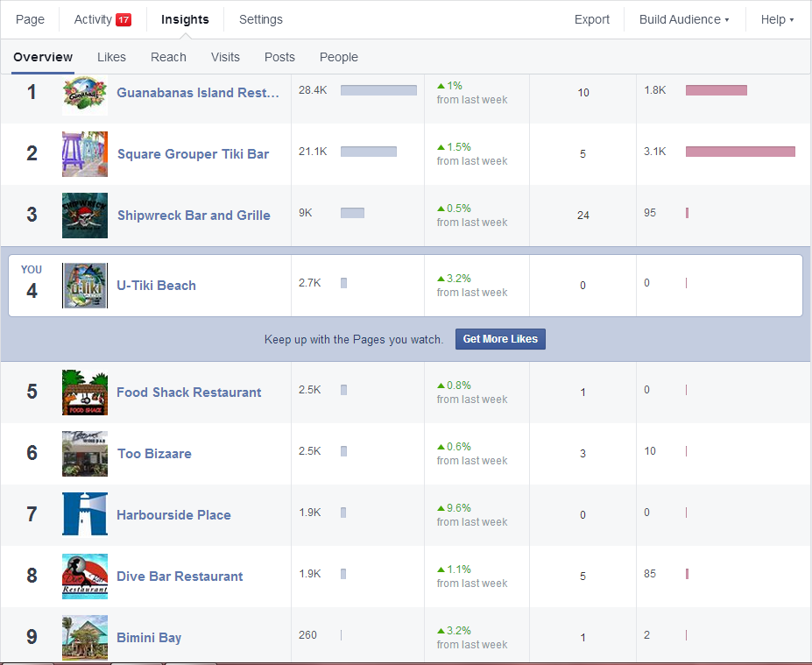Click the U-Tiki Beach page logo
812x665 pixels.
tap(85, 286)
